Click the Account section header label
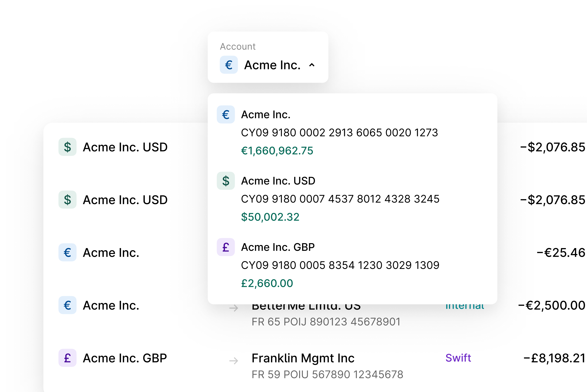The height and width of the screenshot is (392, 587). [x=237, y=46]
